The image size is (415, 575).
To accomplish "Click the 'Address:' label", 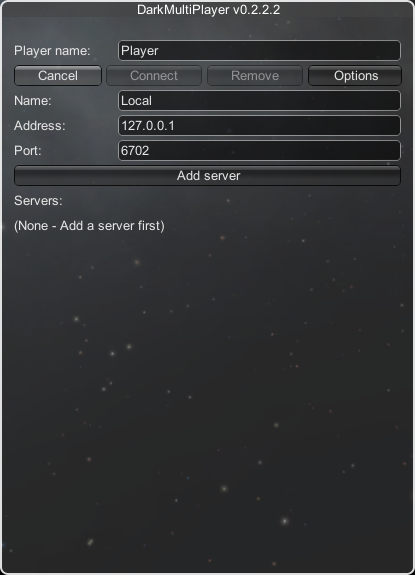I will (x=40, y=126).
